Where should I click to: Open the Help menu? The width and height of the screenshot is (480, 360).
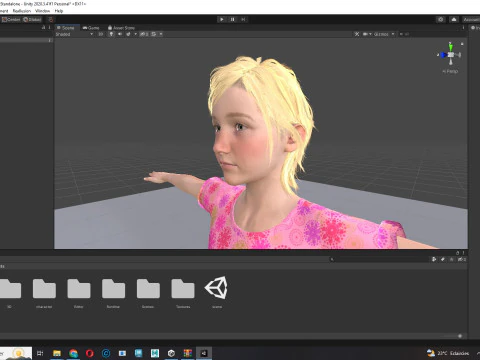(x=59, y=11)
